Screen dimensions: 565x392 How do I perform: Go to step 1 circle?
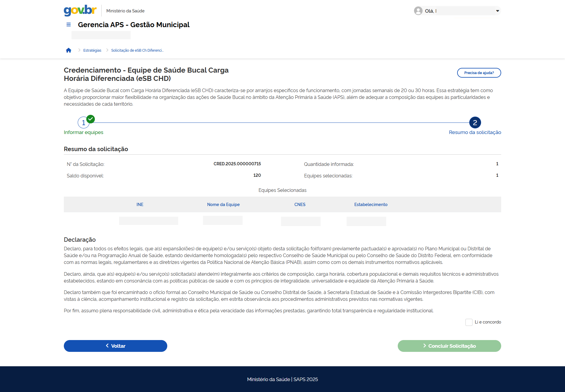tap(83, 123)
